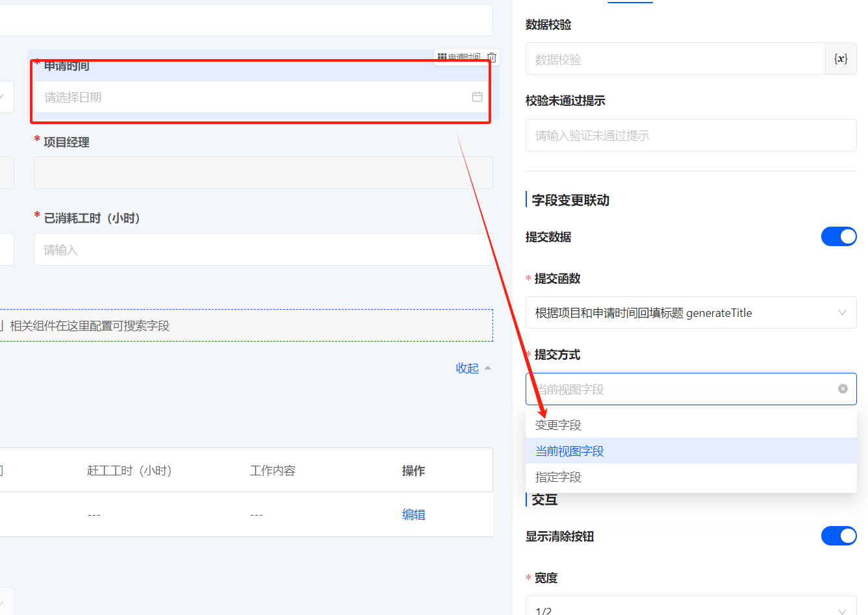Click the 已消耗工时 请输入 input field
This screenshot has width=868, height=615.
pos(263,249)
